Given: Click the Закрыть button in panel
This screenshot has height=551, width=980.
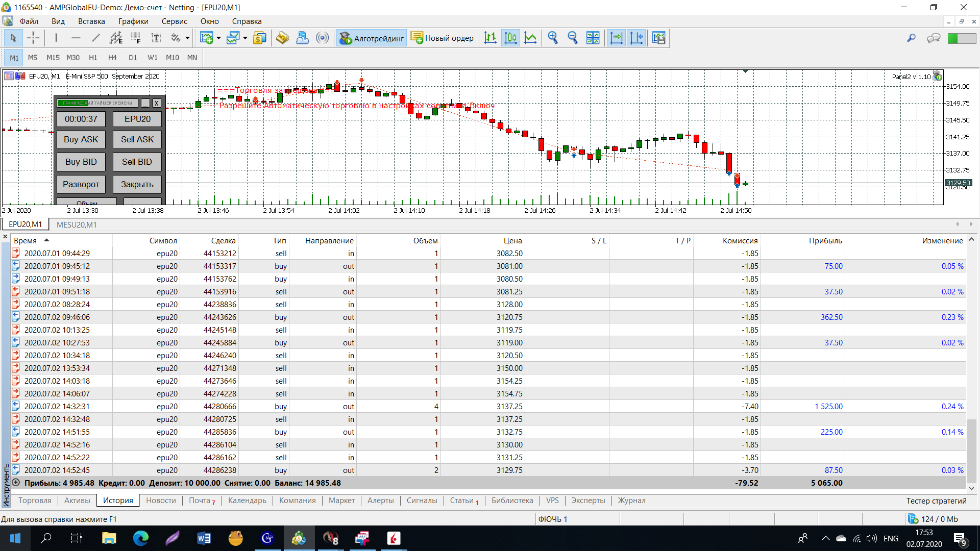Looking at the screenshot, I should pos(137,184).
